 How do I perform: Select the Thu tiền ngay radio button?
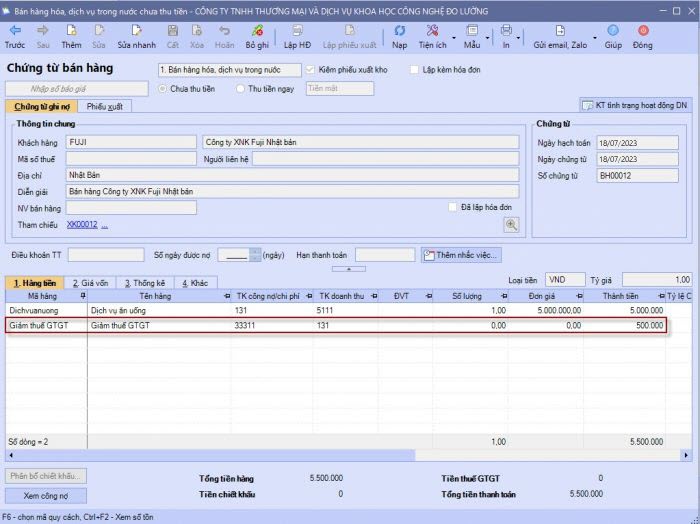240,88
